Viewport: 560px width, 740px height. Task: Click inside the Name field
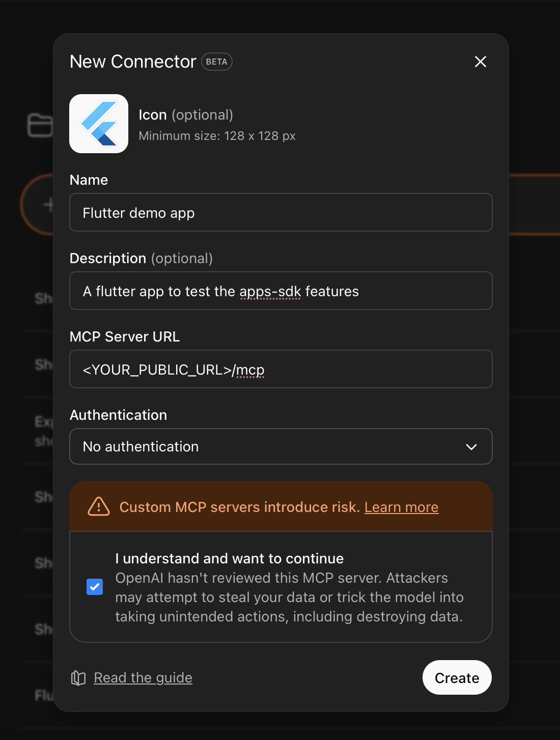click(x=281, y=212)
